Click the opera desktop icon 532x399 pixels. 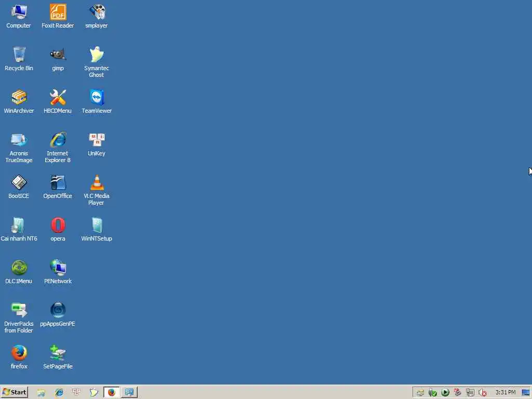click(58, 230)
